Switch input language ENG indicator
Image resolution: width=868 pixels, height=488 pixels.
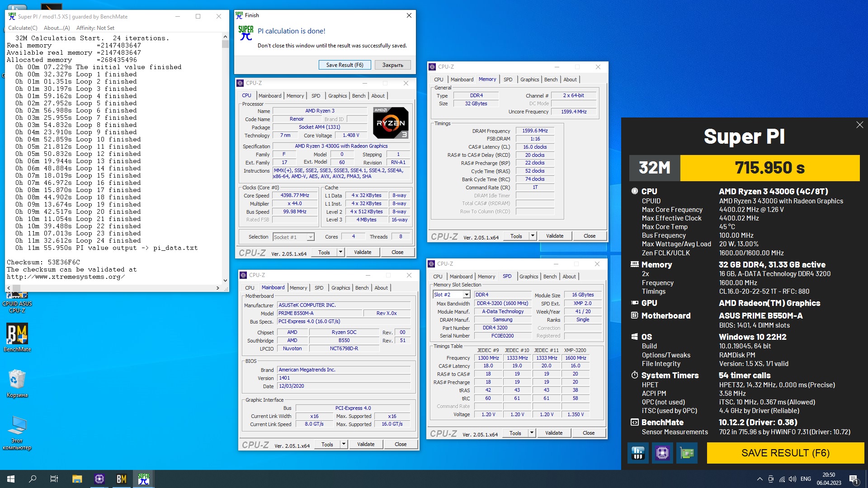pos(806,479)
